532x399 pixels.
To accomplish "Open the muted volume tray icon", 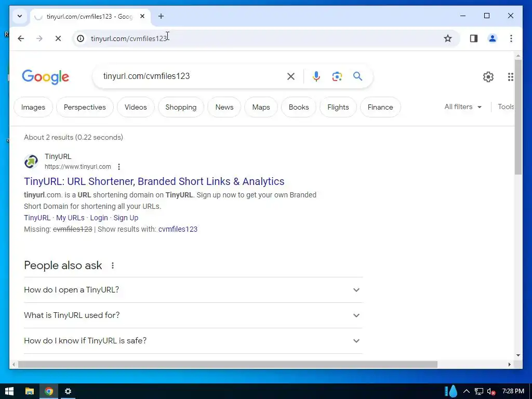I will [491, 392].
